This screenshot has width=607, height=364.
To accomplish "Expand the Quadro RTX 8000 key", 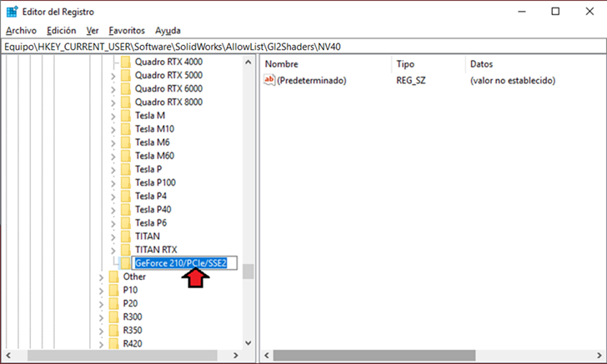I will (113, 103).
